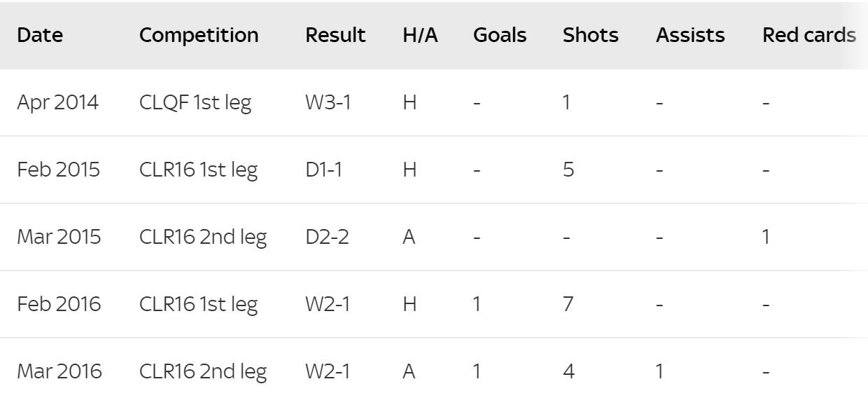Click the Competition column header
This screenshot has width=868, height=412.
(x=199, y=36)
